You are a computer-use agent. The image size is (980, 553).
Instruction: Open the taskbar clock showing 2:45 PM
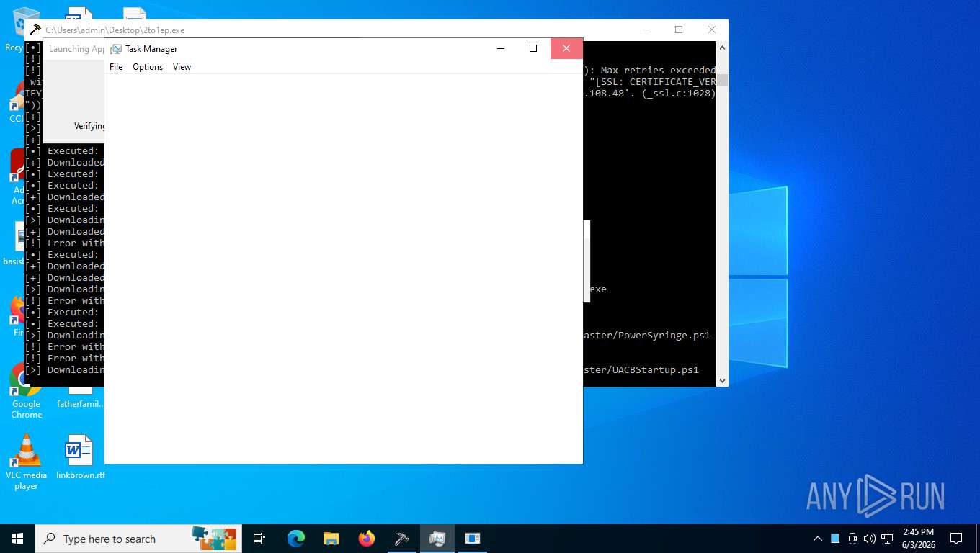pos(918,539)
